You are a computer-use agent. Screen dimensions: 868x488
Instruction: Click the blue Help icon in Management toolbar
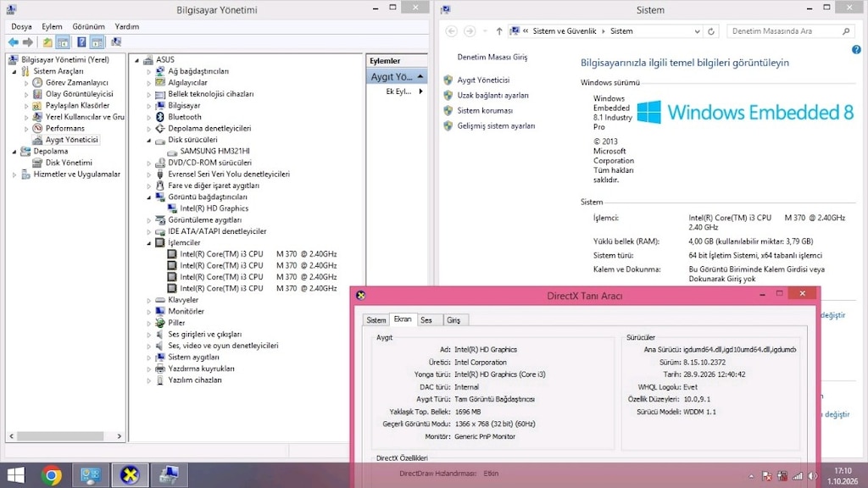click(x=81, y=42)
